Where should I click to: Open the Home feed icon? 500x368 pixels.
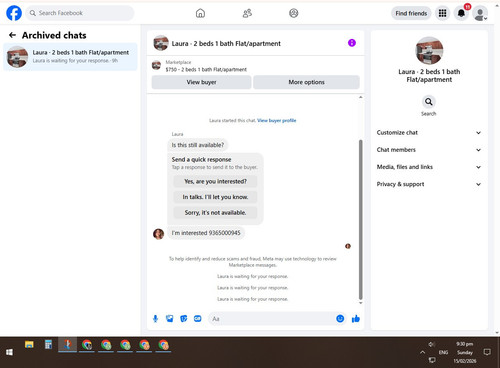pos(200,13)
